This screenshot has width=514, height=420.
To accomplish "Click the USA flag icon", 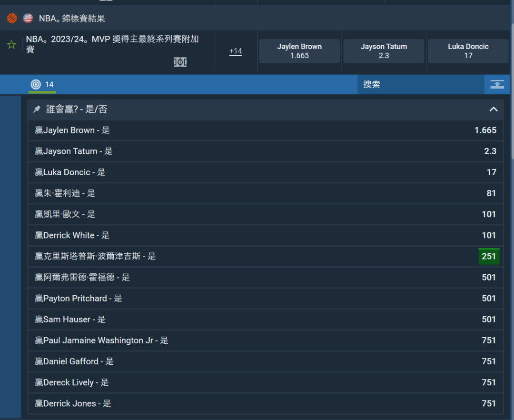I will [28, 19].
